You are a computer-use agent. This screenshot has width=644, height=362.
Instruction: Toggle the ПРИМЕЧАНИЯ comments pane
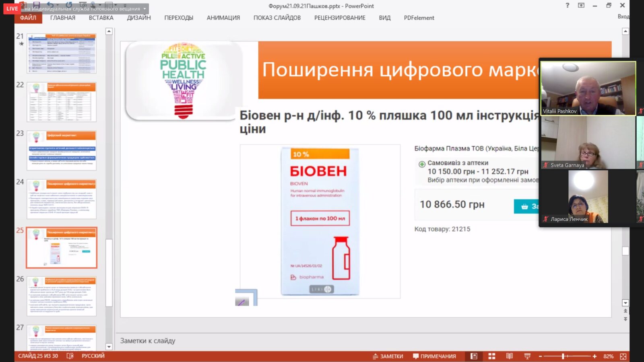click(x=434, y=356)
